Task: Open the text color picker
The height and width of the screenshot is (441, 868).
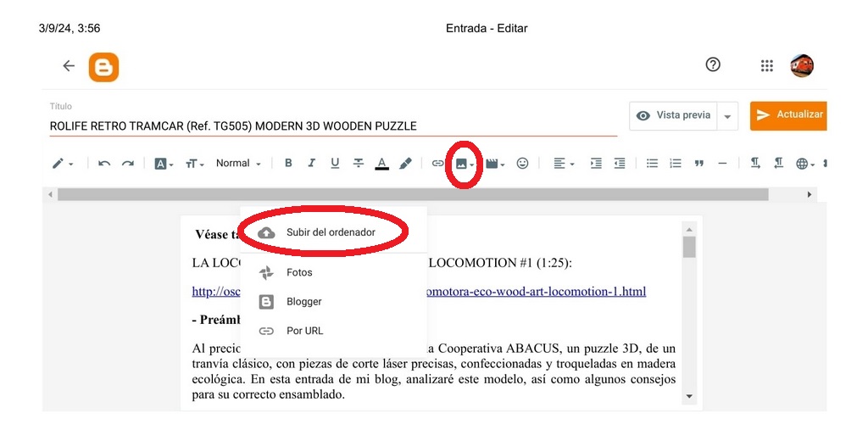Action: click(x=381, y=164)
